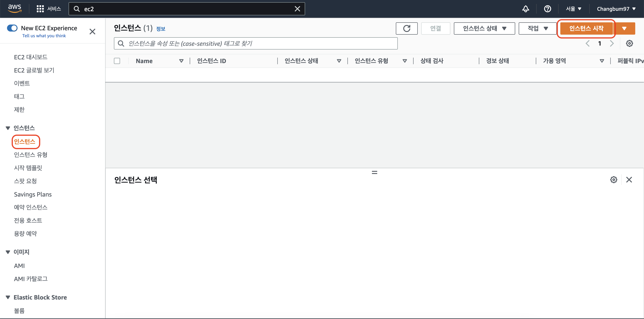Viewport: 644px width, 319px height.
Task: Collapse the Elastic Block Store section
Action: coord(8,297)
